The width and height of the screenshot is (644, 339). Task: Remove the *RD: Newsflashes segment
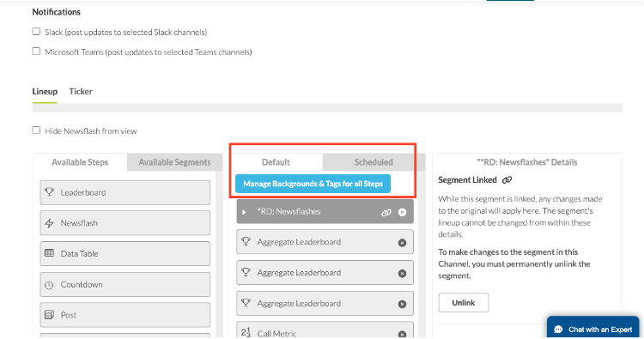tap(402, 212)
